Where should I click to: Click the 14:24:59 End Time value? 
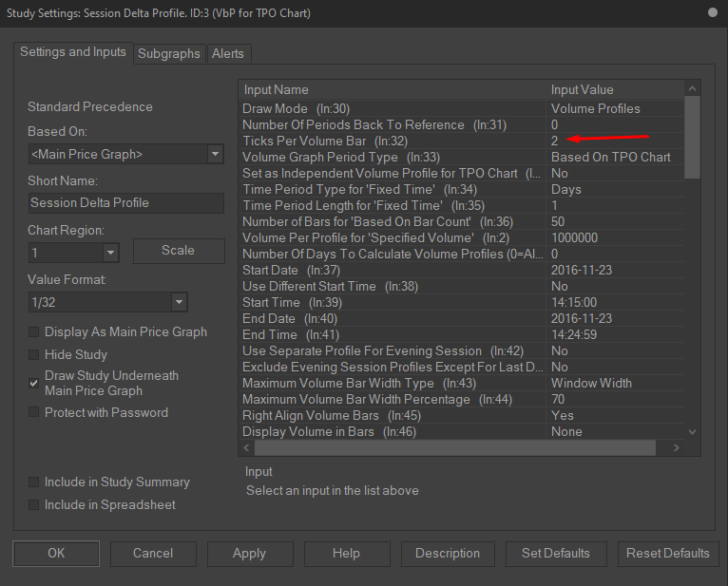(x=615, y=335)
